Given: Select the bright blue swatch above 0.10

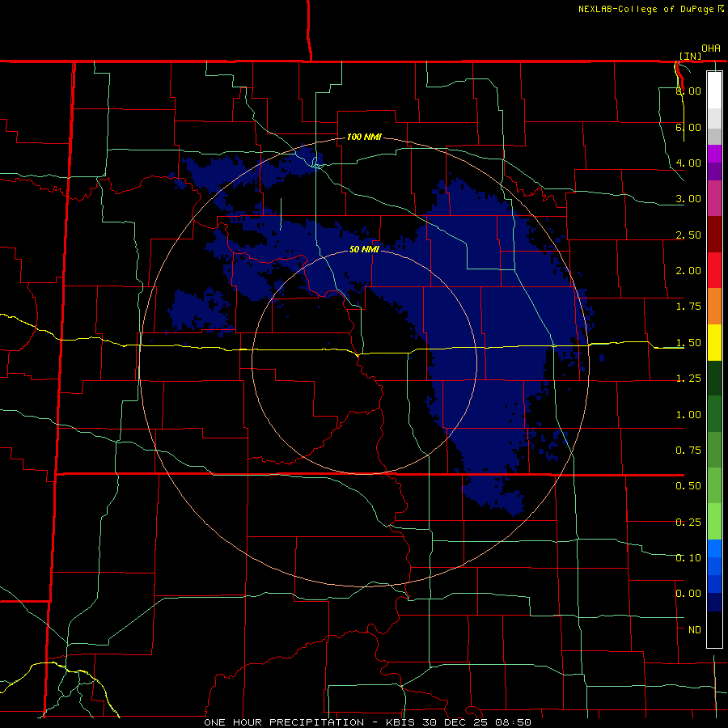Looking at the screenshot, I should (714, 548).
